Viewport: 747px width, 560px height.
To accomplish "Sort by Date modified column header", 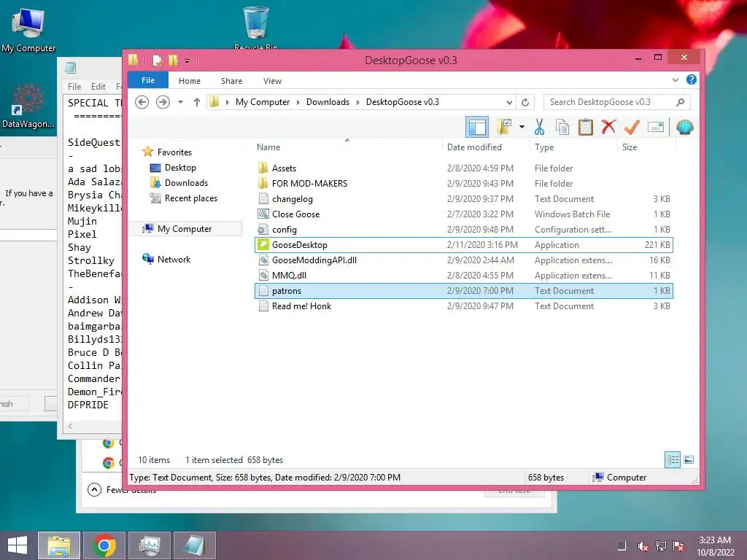I will [474, 147].
